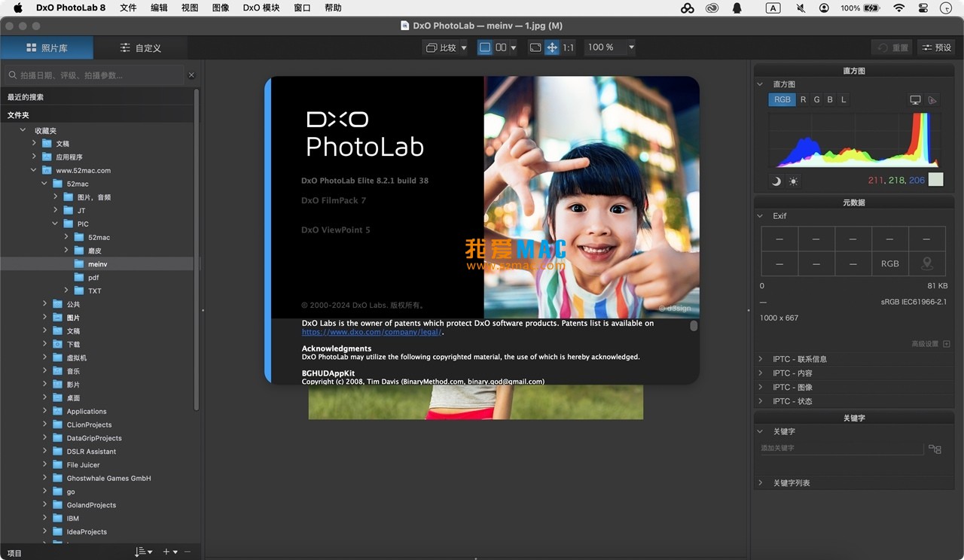The width and height of the screenshot is (964, 560).
Task: Click the 重置 reset button
Action: pyautogui.click(x=893, y=47)
